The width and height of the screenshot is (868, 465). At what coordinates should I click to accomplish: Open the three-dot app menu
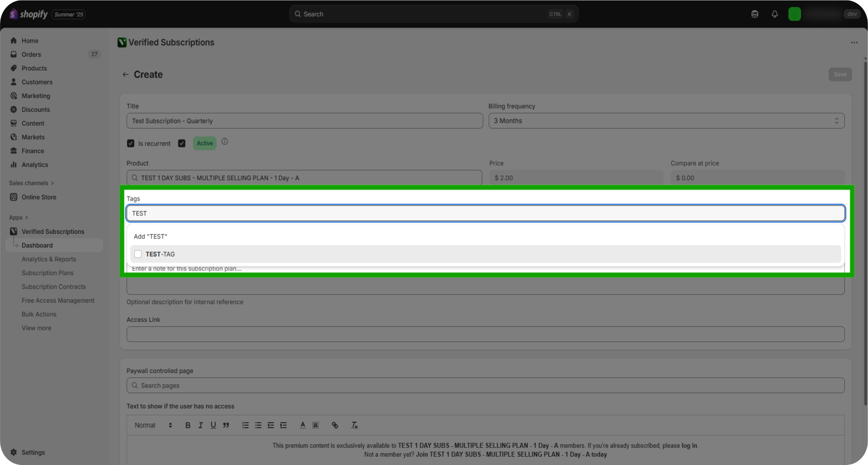854,42
